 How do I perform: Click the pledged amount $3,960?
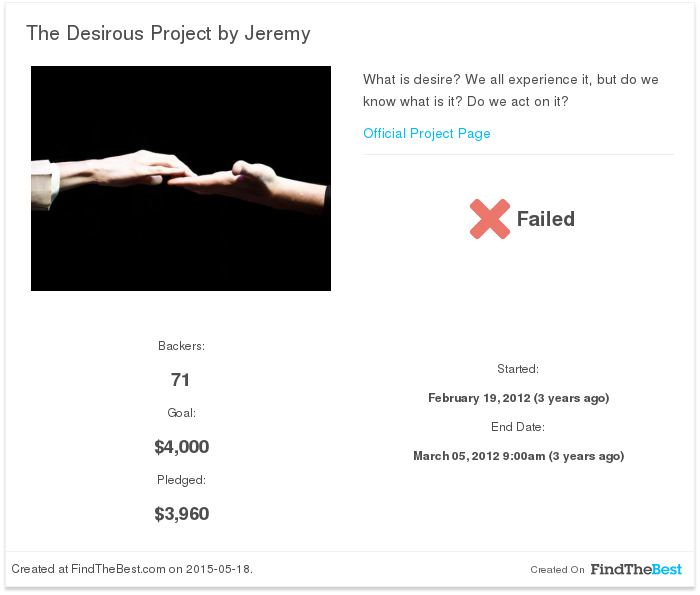(182, 514)
